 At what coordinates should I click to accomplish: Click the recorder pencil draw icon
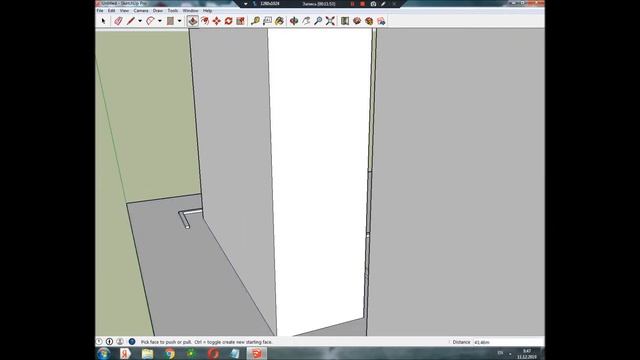[383, 4]
